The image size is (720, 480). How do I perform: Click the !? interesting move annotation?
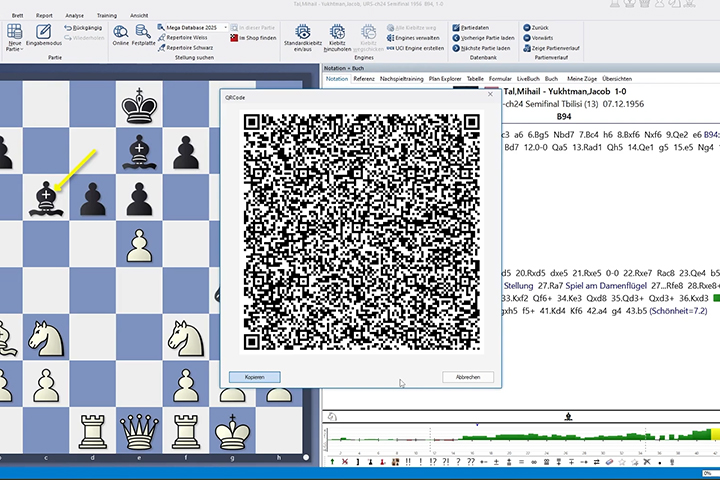click(x=433, y=462)
